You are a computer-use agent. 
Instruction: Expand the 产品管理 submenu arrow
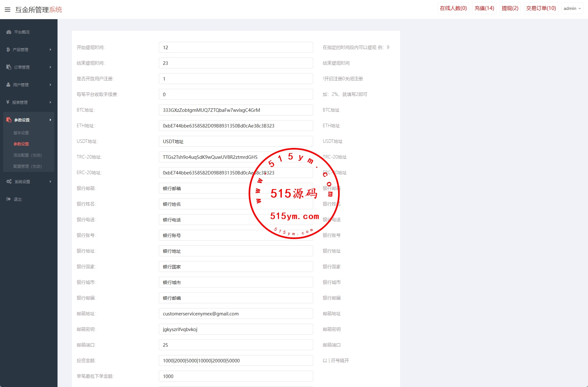[50, 50]
